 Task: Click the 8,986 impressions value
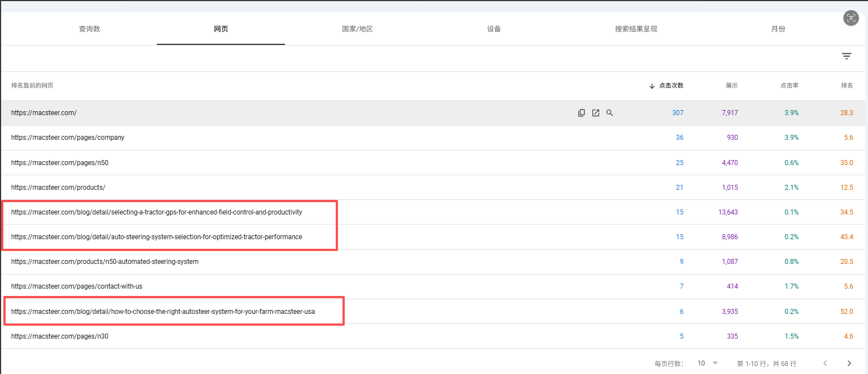(730, 237)
